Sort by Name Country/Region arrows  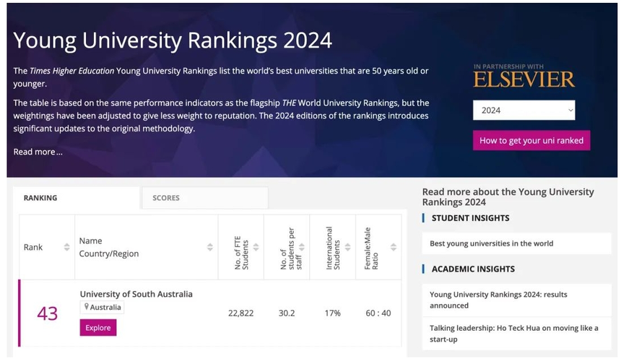click(210, 247)
